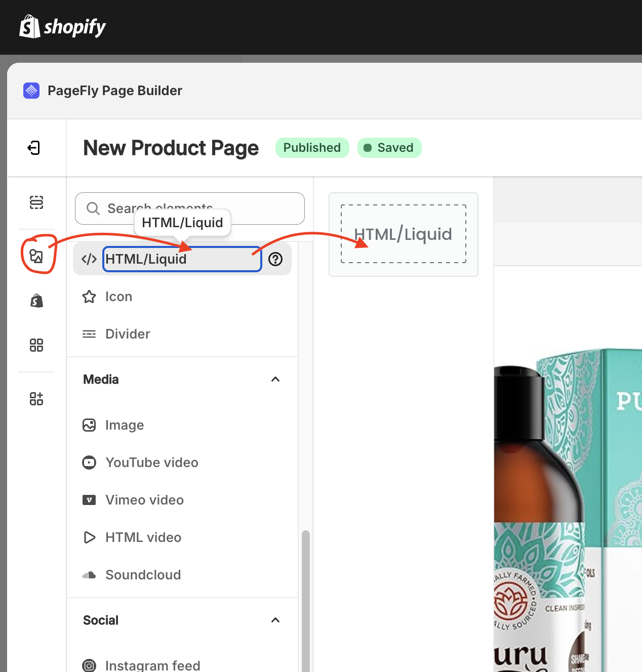Click the exit editor icon

point(34,148)
